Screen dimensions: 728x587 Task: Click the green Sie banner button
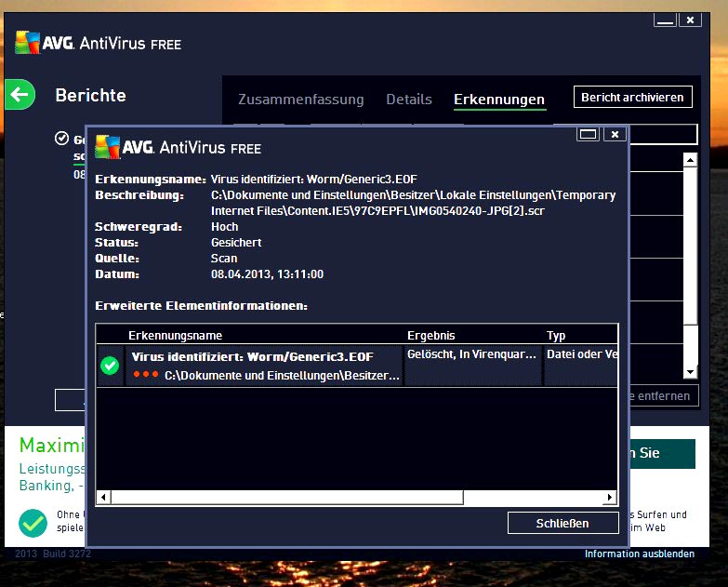tap(663, 453)
